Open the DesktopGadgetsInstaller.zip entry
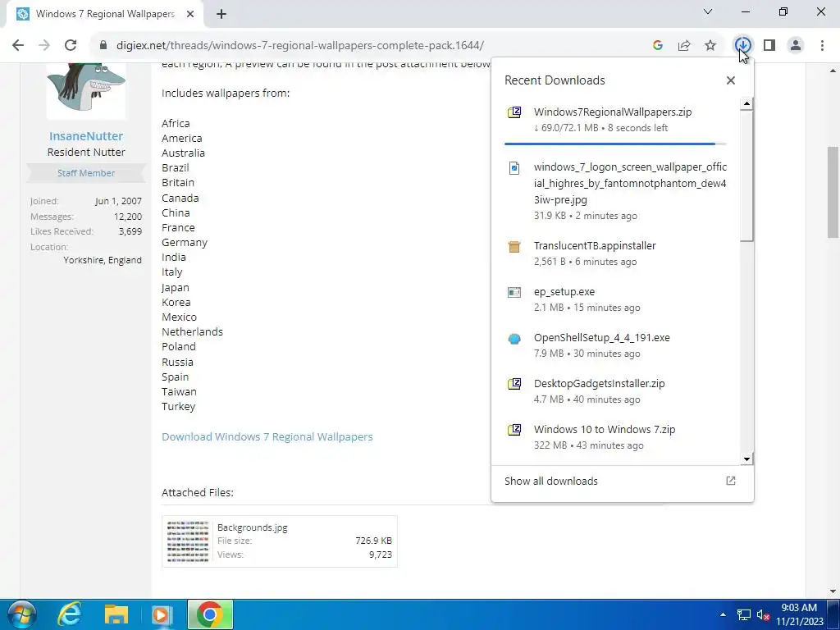The height and width of the screenshot is (630, 840). click(x=615, y=391)
